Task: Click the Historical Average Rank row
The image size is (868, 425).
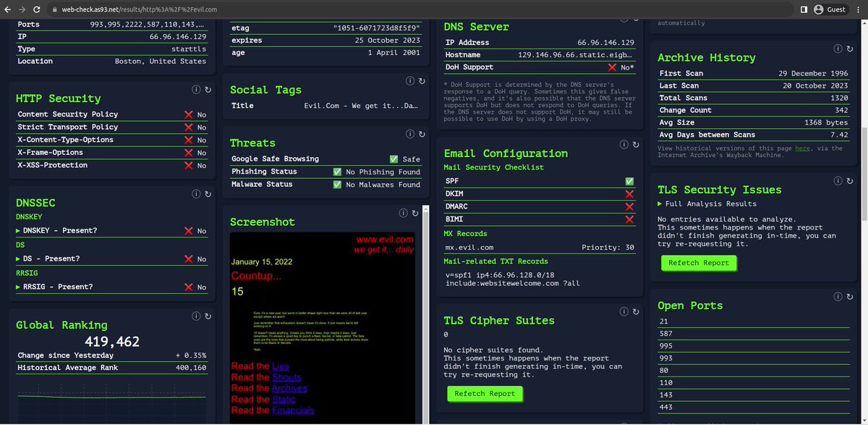Action: (x=111, y=368)
